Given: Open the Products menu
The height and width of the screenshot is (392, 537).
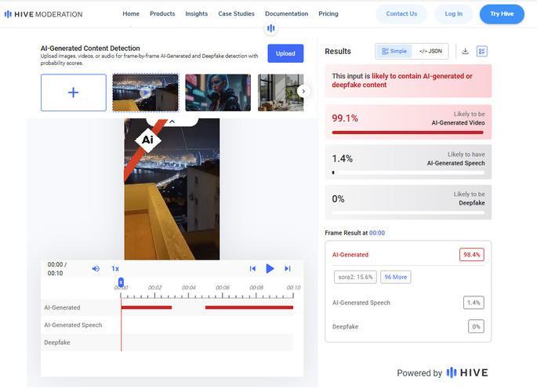Looking at the screenshot, I should click(162, 13).
